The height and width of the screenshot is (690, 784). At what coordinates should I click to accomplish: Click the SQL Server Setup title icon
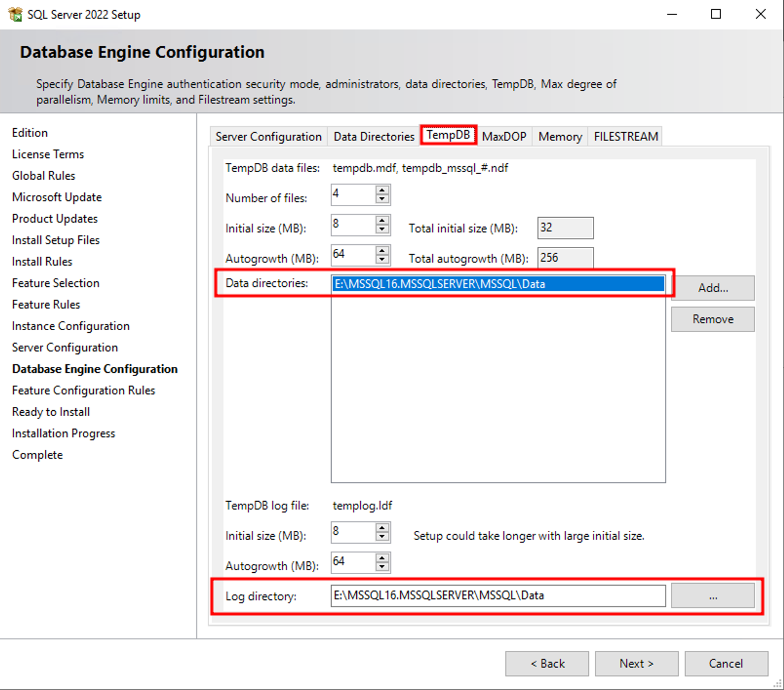(16, 15)
